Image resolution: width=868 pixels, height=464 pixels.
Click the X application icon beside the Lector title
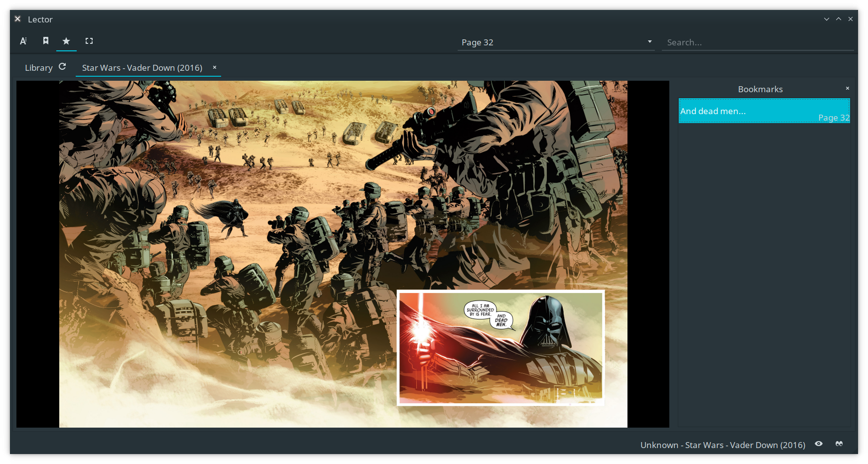(17, 19)
